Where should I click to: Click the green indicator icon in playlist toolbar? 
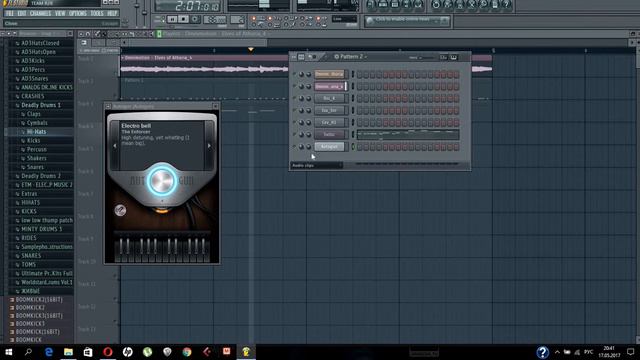pos(159,34)
